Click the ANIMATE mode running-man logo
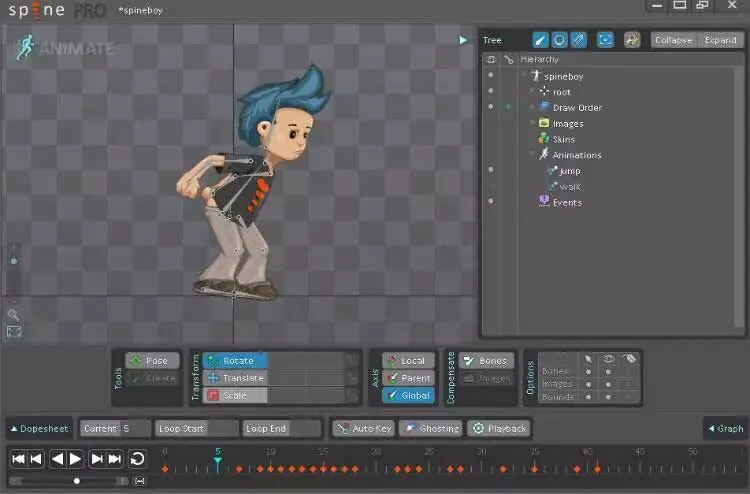750x494 pixels. (25, 47)
